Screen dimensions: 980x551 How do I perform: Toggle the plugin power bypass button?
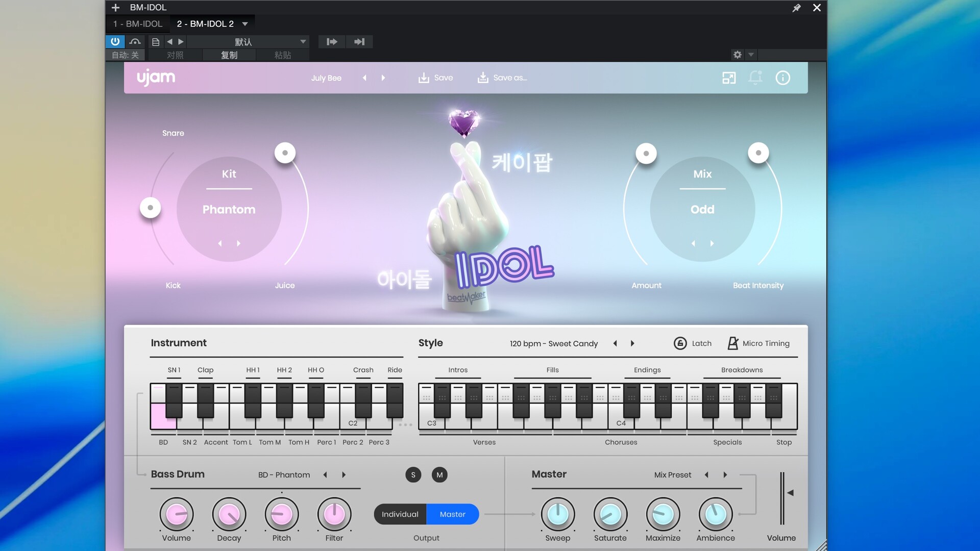click(x=115, y=41)
